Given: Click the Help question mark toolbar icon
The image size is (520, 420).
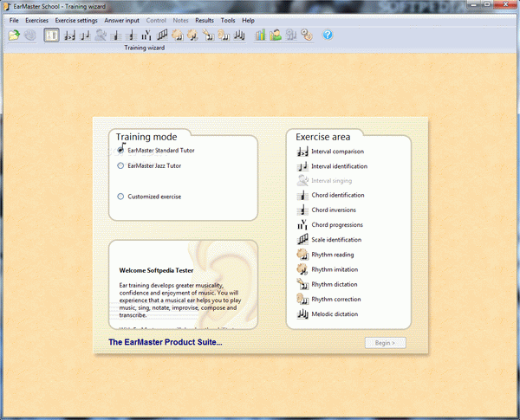Looking at the screenshot, I should pos(328,36).
